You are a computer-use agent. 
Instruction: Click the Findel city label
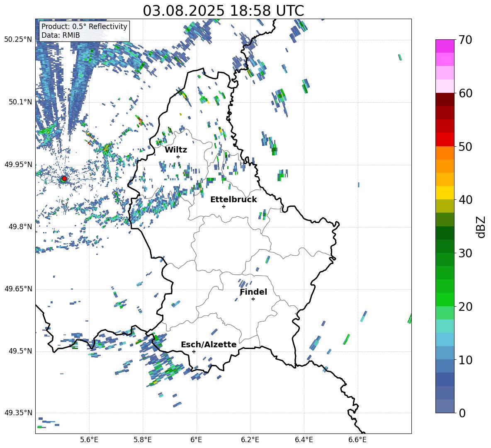[253, 292]
